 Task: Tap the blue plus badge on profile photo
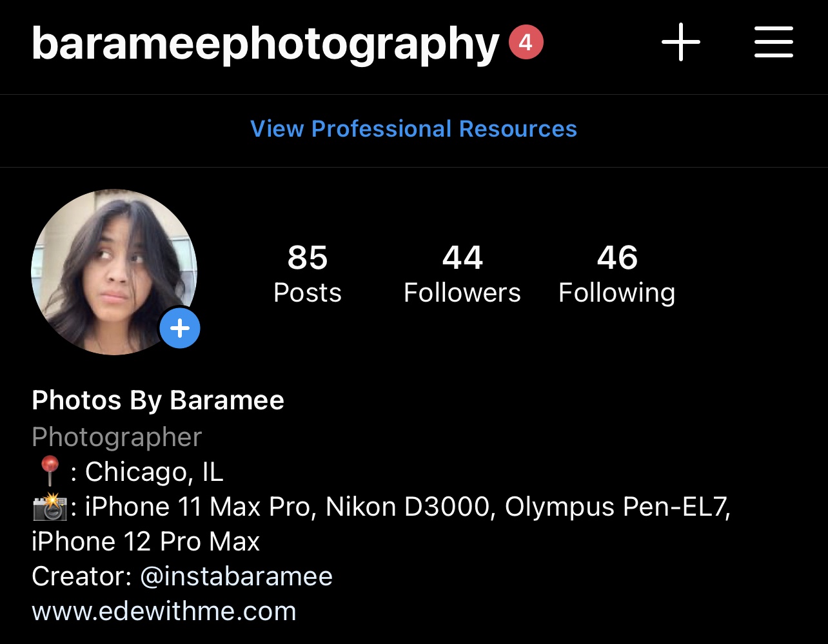pyautogui.click(x=180, y=329)
